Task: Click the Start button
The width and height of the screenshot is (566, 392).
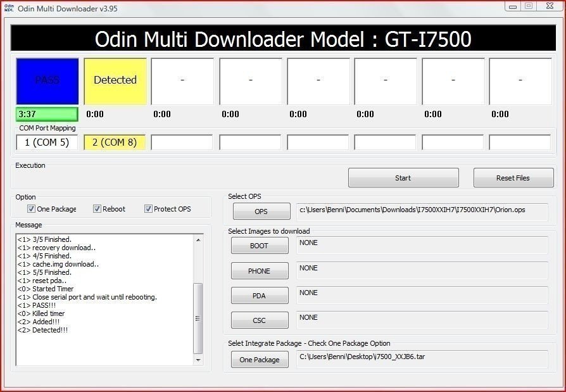Action: tap(403, 177)
